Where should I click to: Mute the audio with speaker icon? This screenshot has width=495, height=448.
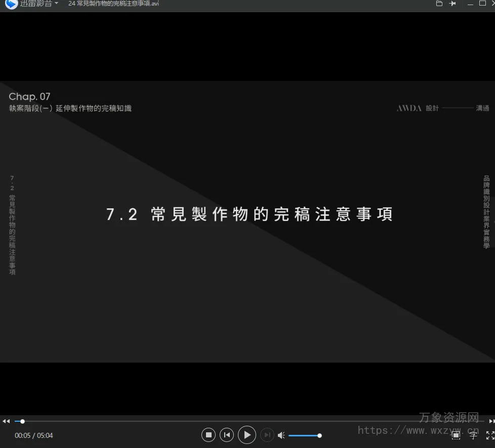pyautogui.click(x=281, y=435)
